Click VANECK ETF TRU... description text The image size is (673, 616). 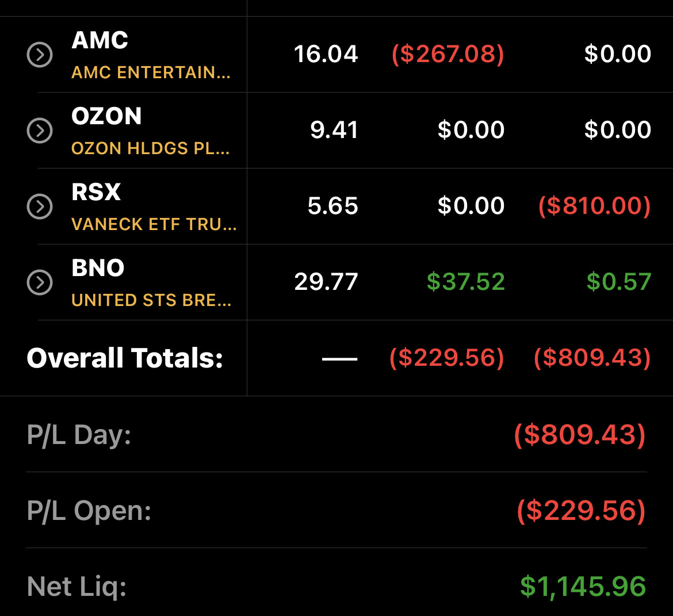point(154,224)
